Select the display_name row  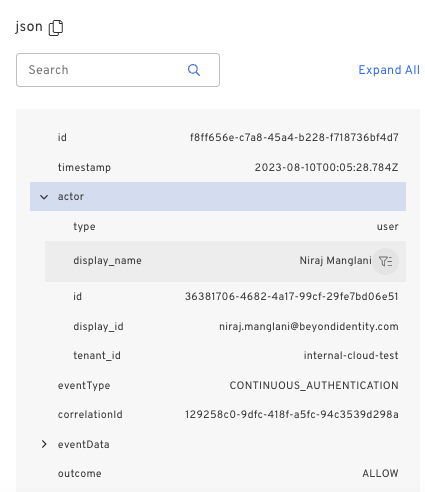[225, 261]
